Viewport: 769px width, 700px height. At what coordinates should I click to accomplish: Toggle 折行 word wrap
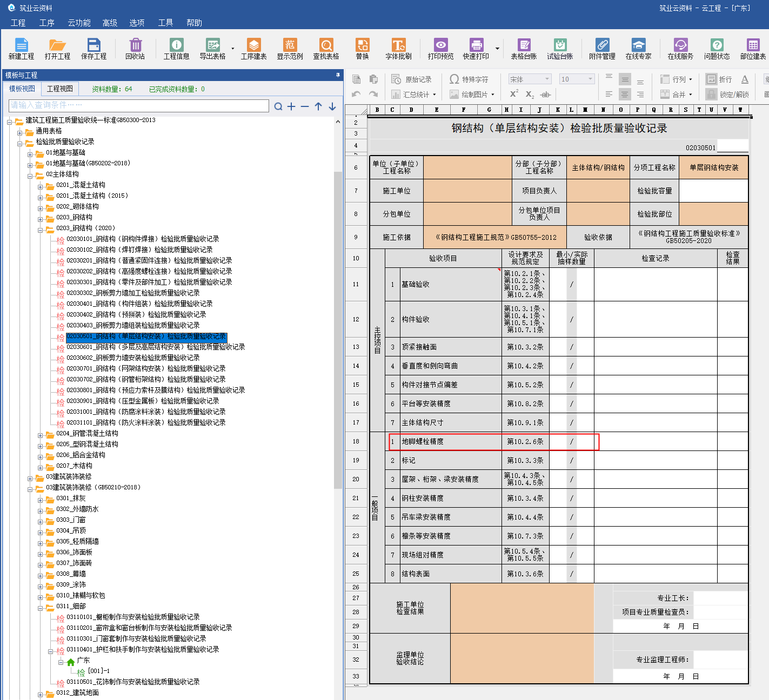[x=719, y=79]
